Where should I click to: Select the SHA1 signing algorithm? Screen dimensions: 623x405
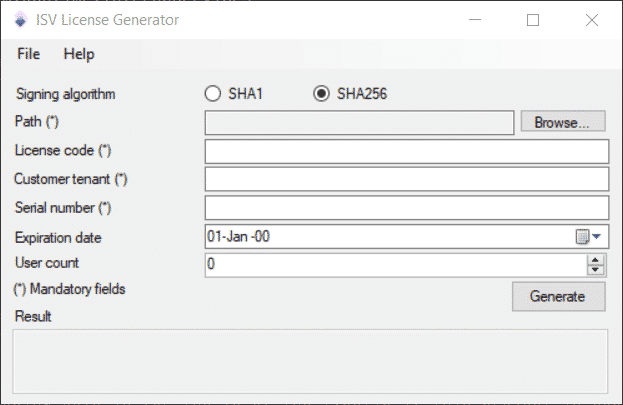213,94
